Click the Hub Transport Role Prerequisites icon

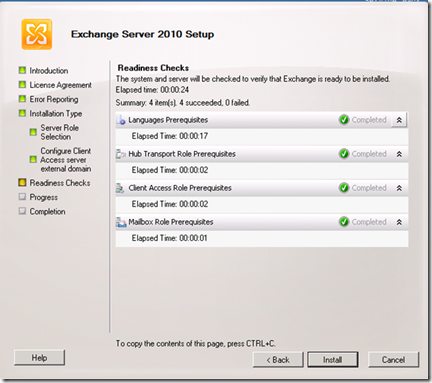click(121, 154)
